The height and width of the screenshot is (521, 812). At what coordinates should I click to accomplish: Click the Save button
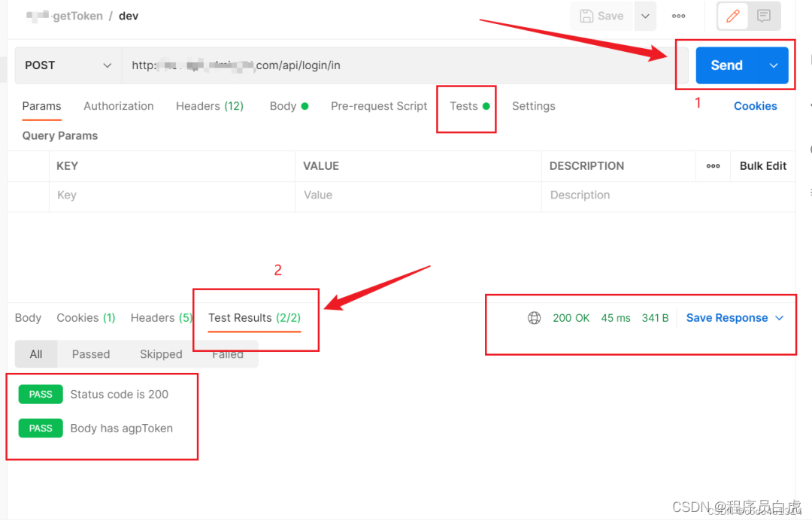601,16
